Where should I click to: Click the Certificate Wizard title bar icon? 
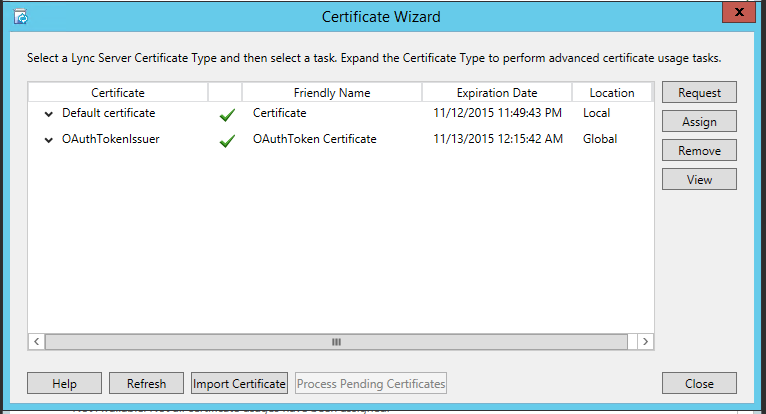(x=21, y=17)
